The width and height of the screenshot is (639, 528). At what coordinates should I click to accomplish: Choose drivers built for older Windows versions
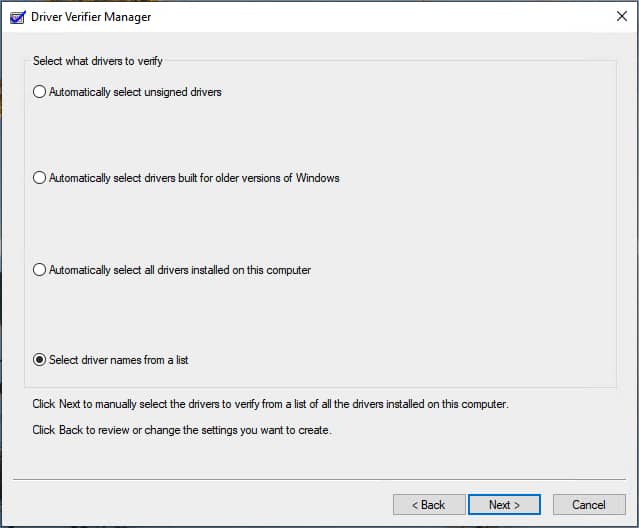pos(186,178)
